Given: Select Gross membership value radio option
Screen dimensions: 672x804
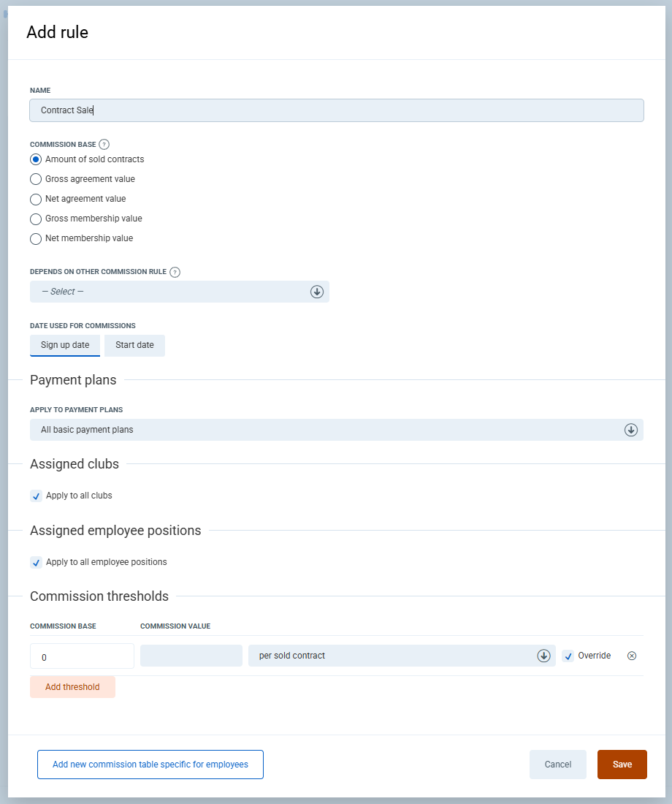Looking at the screenshot, I should coord(36,219).
